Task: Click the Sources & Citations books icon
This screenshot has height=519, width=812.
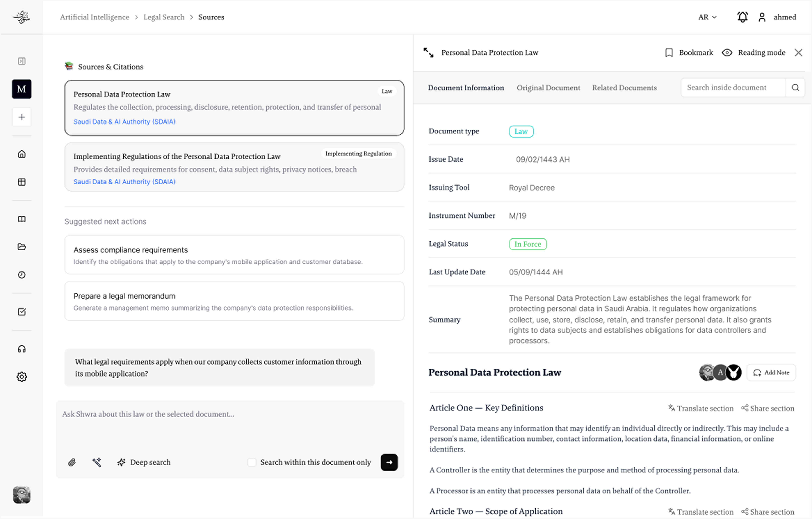Action: [x=69, y=66]
